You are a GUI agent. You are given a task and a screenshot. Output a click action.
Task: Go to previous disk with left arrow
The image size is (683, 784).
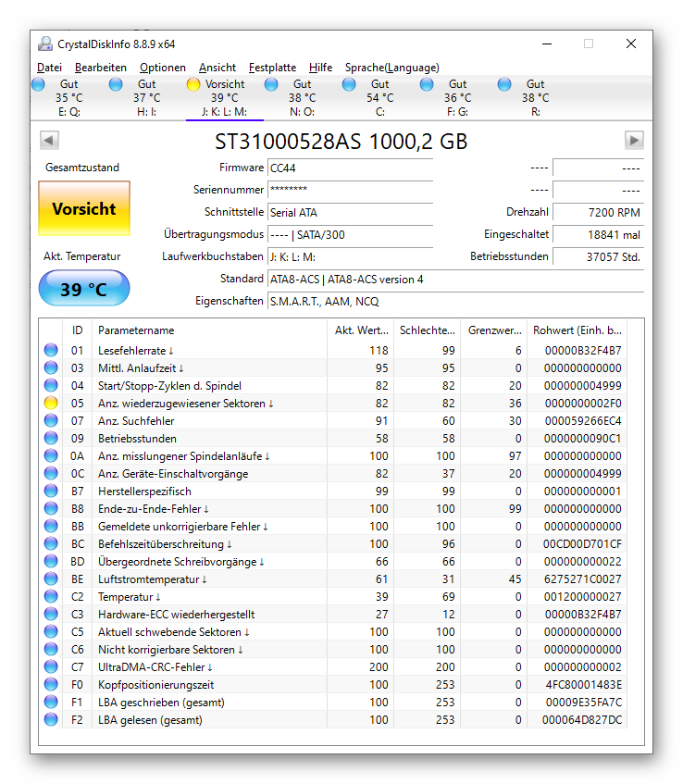[49, 140]
